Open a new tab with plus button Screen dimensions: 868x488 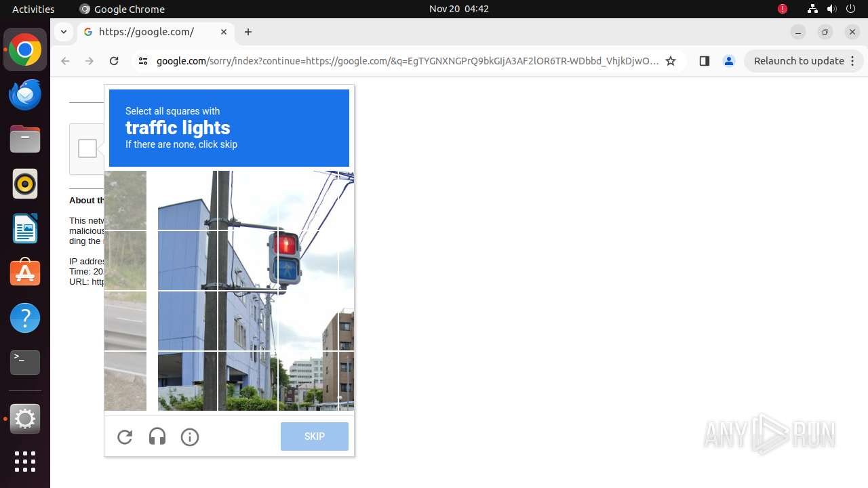[248, 32]
